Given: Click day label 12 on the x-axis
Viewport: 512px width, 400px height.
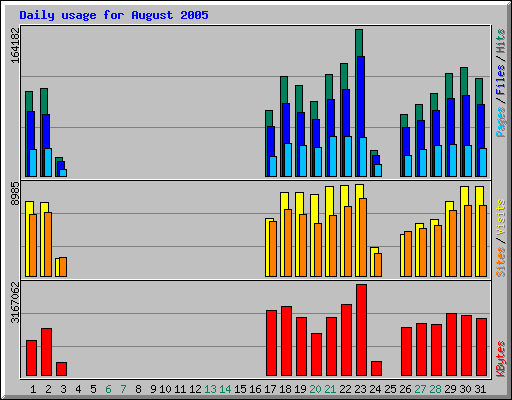Looking at the screenshot, I should point(195,389).
